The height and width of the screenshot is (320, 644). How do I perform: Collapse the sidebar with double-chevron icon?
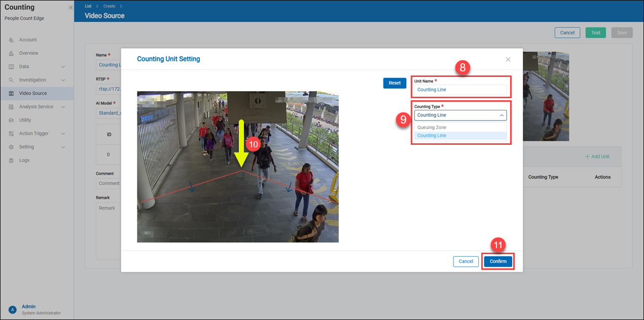(70, 8)
